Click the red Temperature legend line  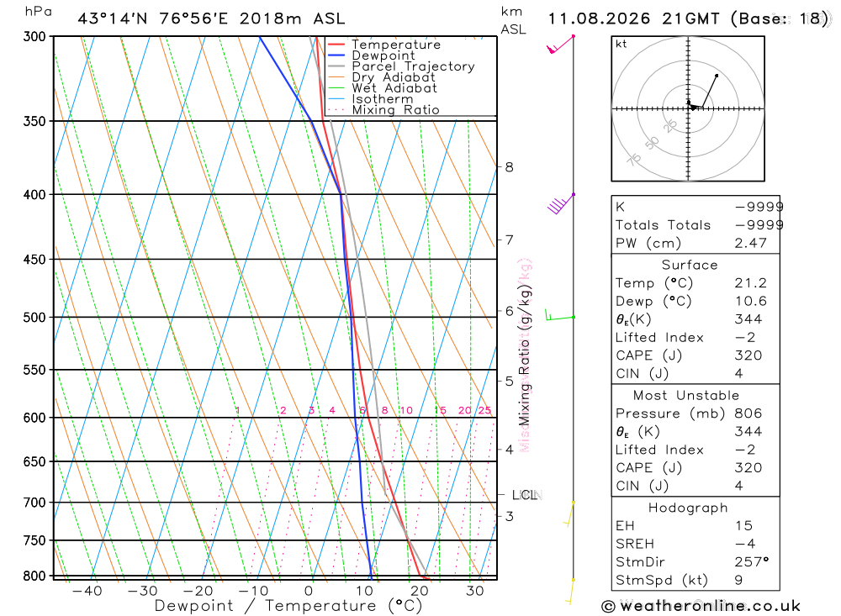tap(336, 45)
